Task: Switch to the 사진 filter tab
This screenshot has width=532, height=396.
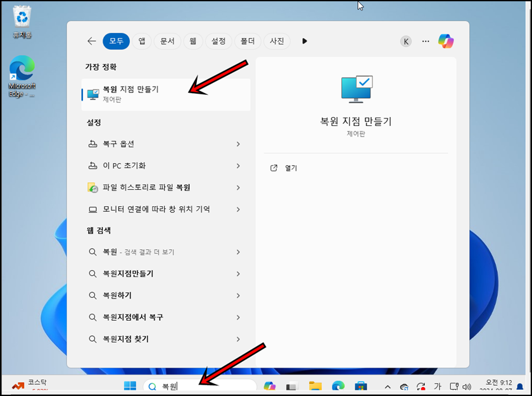Action: (277, 41)
